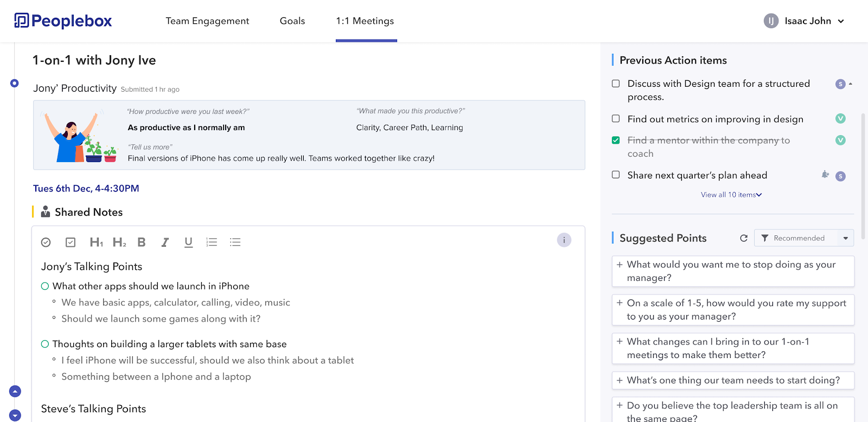Viewport: 868px width, 422px height.
Task: Click the notes info icon
Action: point(564,240)
